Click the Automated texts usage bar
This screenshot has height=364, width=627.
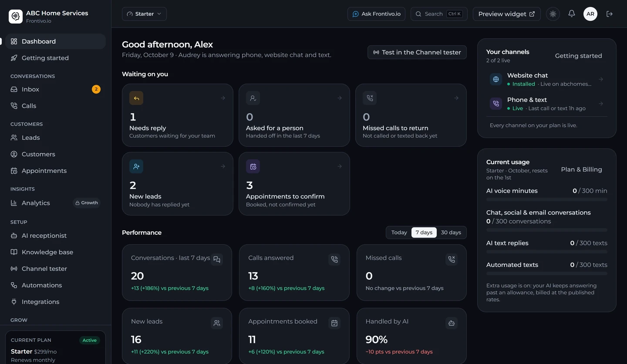pos(547,273)
